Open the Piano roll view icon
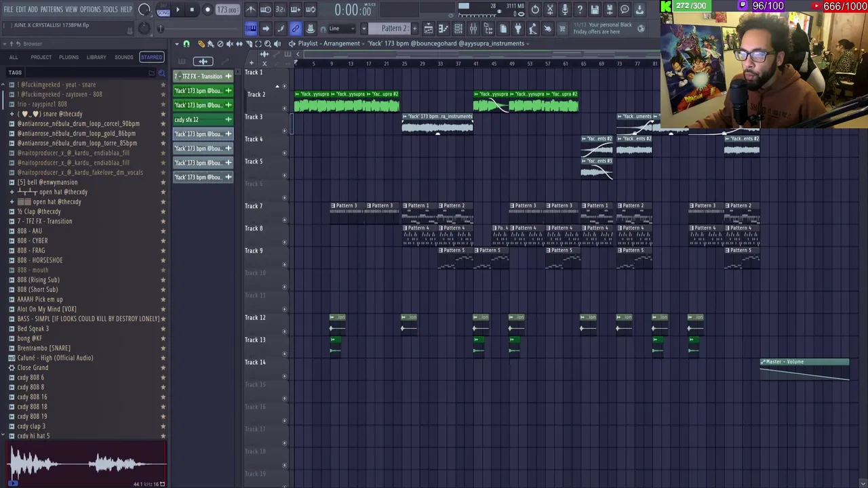Image resolution: width=868 pixels, height=488 pixels. click(x=443, y=28)
